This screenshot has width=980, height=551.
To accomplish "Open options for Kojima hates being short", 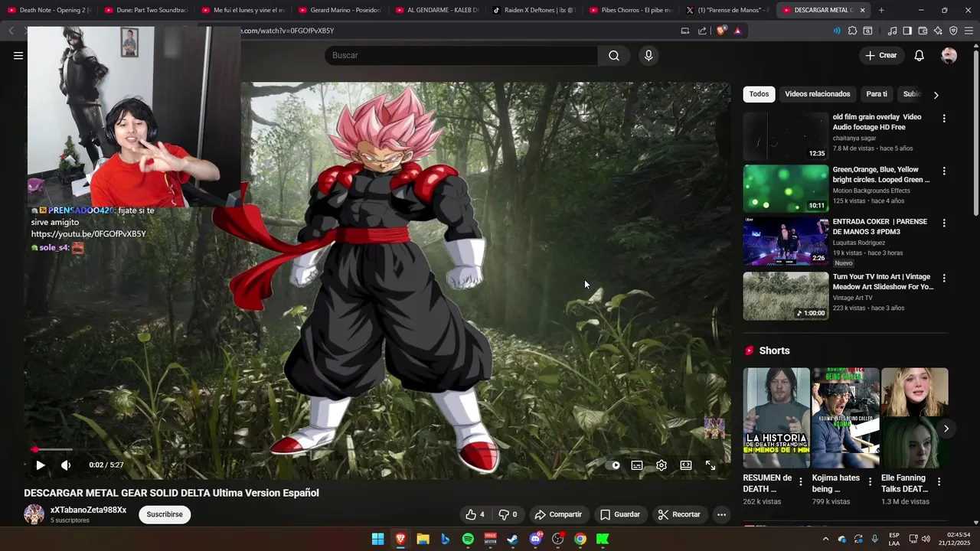I will tap(870, 481).
